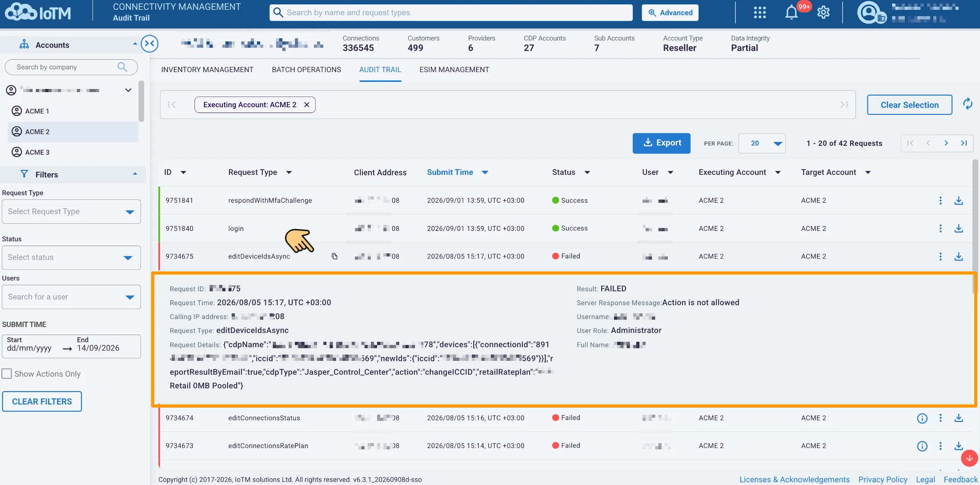Image resolution: width=980 pixels, height=485 pixels.
Task: Click the Export button
Action: [662, 143]
